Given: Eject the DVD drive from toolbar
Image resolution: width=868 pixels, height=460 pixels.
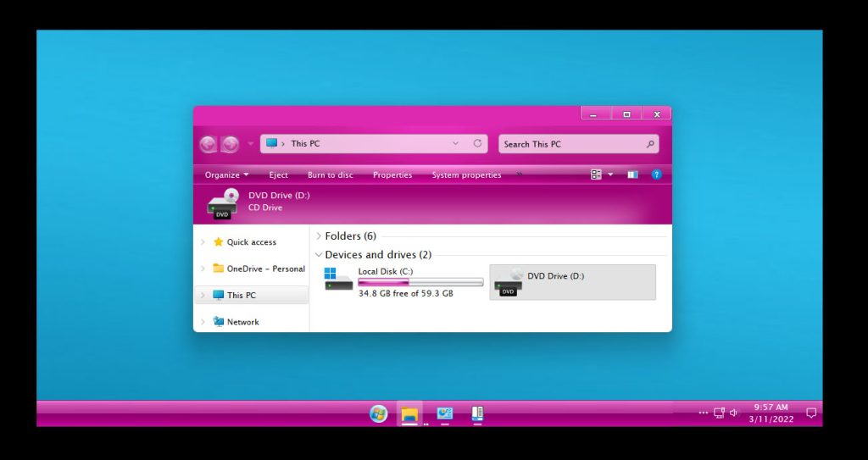Looking at the screenshot, I should [278, 175].
